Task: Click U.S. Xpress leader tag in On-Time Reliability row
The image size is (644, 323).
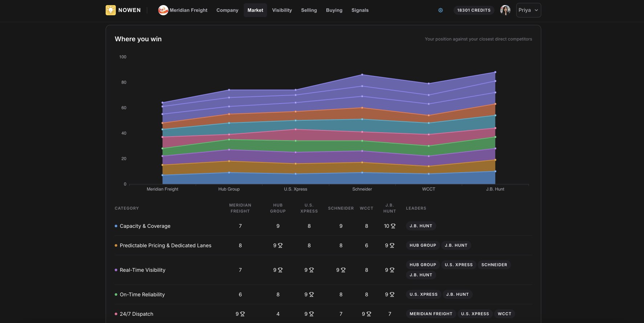Action: pyautogui.click(x=423, y=294)
